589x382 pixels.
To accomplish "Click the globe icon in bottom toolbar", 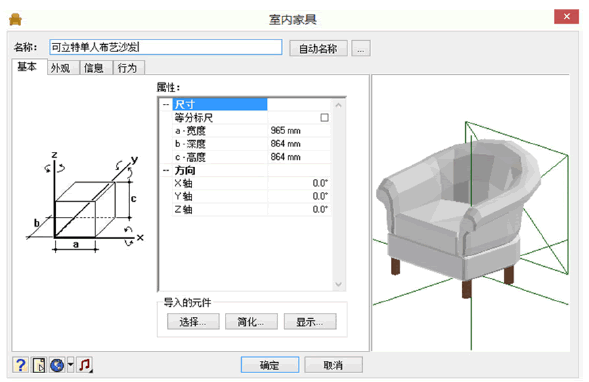I will point(57,365).
